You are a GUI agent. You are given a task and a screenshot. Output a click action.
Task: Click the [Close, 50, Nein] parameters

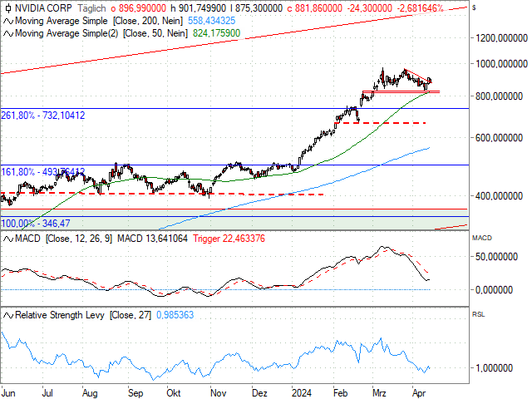pos(155,33)
